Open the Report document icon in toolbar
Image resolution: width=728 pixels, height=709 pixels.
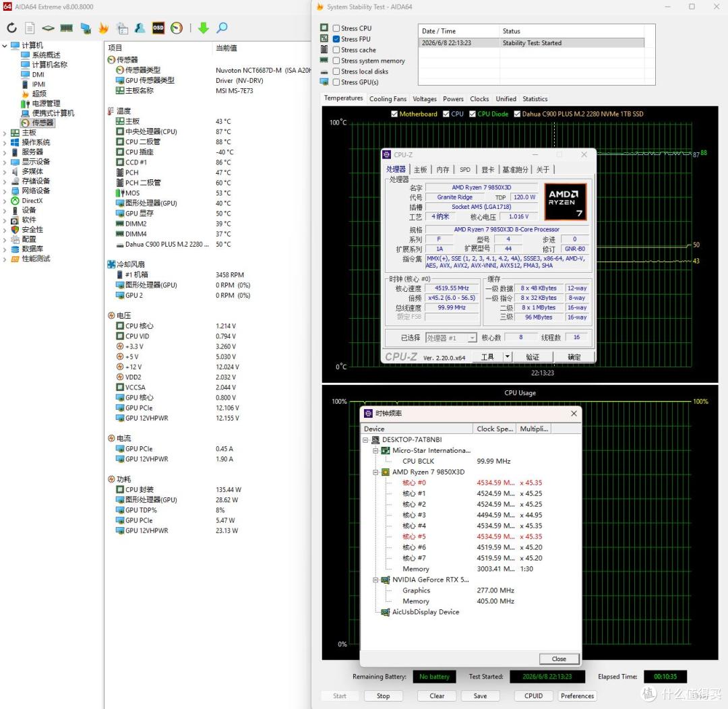(30, 28)
